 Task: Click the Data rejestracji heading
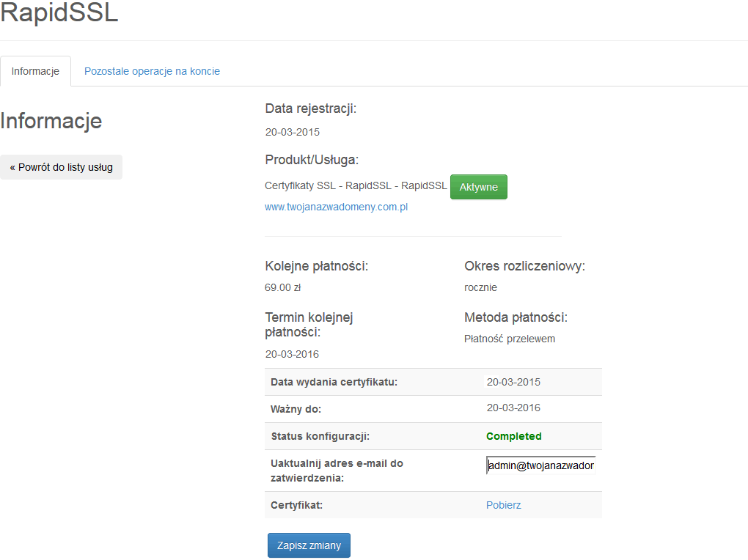[311, 108]
